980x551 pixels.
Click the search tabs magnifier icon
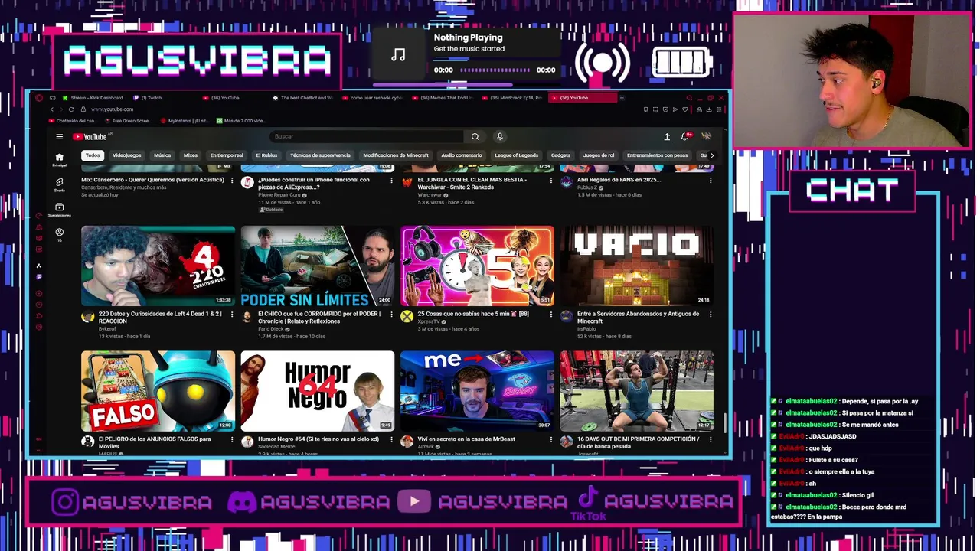(x=688, y=98)
